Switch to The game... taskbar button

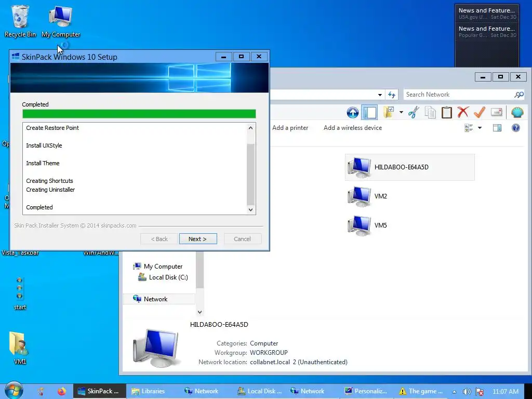tap(421, 391)
